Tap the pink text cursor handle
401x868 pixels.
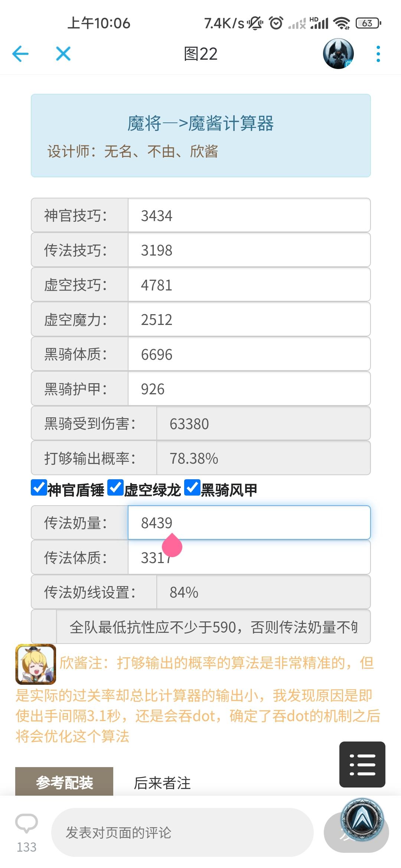[x=172, y=545]
